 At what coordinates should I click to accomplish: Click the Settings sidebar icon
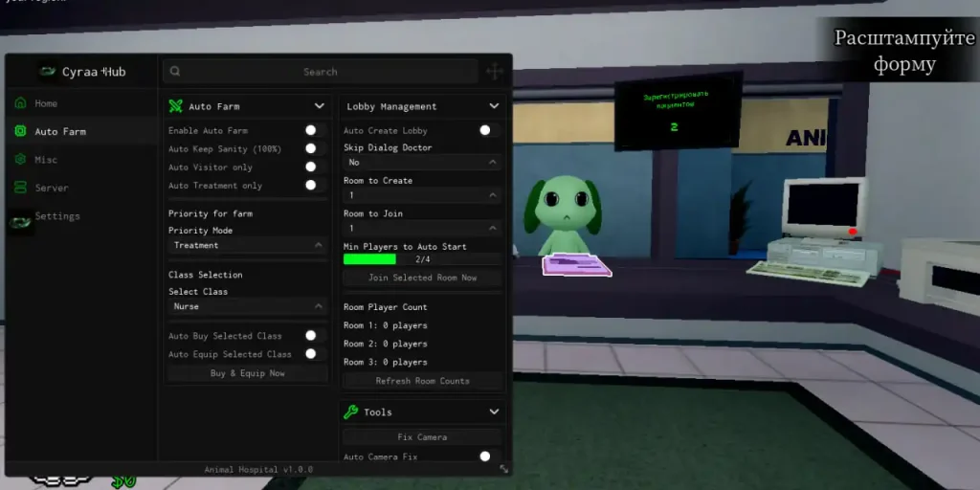pos(21,222)
